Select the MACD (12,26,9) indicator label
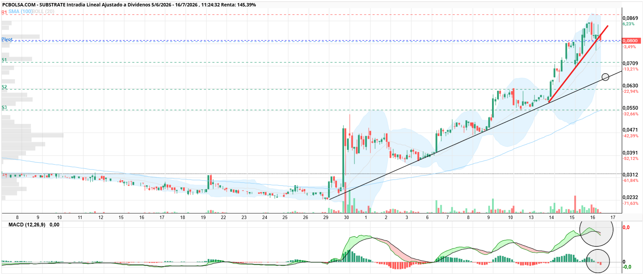This screenshot has width=644, height=275. [27, 225]
